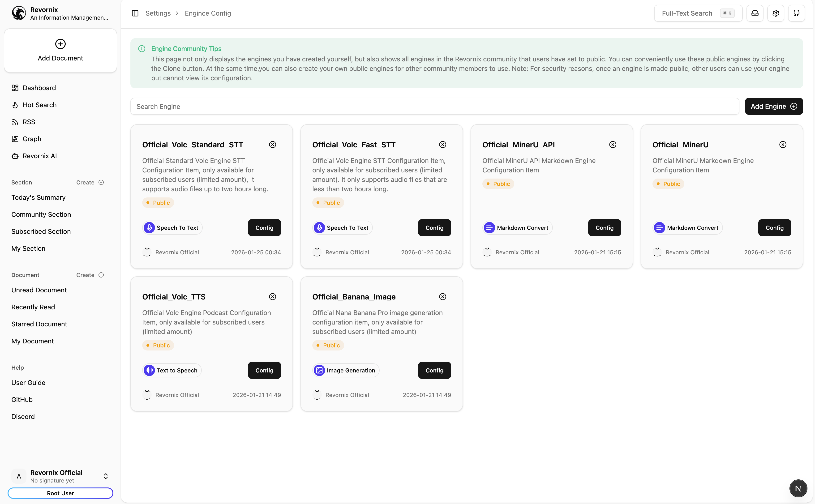Screen dimensions: 815x504
Task: Click Config on the Official_Volc_TTS card
Action: (x=264, y=370)
